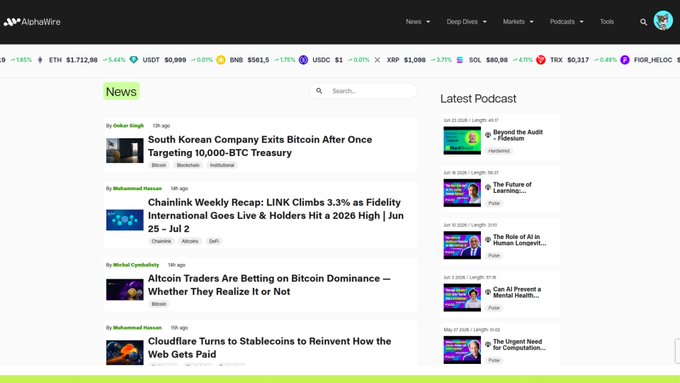Screen dimensions: 680x383
Task: Click Hardwired tag under Beyond the Audit
Action: [x=499, y=151]
